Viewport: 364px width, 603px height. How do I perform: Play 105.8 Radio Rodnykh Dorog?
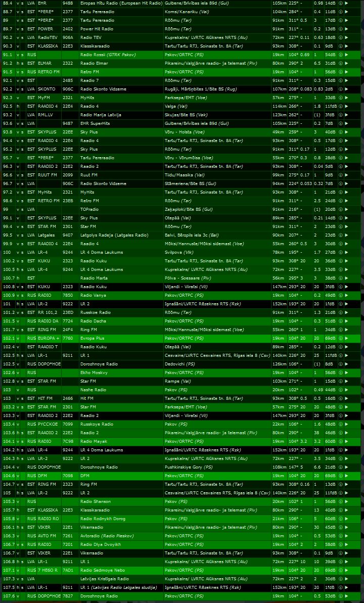(347, 519)
